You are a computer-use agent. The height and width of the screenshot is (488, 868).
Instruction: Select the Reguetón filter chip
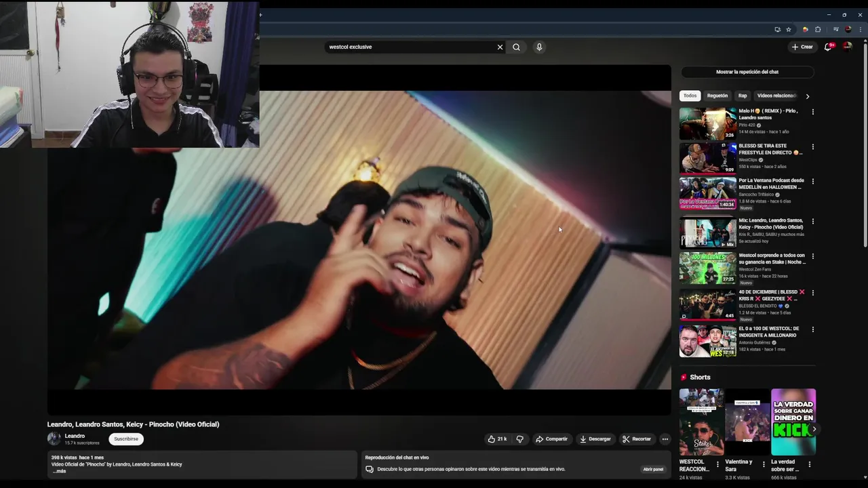[x=717, y=96]
